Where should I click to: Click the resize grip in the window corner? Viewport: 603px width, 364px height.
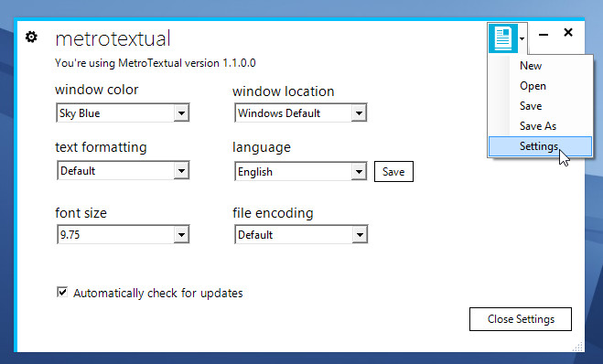pos(577,347)
